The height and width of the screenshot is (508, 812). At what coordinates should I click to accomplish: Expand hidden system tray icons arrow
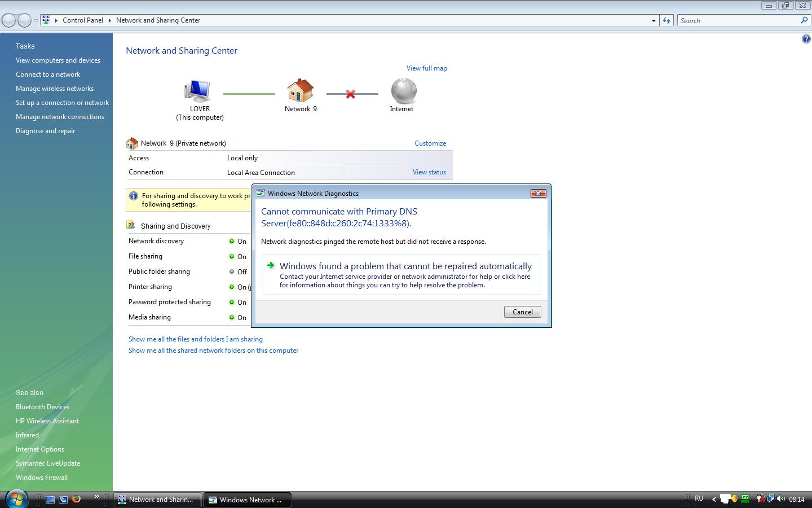714,499
